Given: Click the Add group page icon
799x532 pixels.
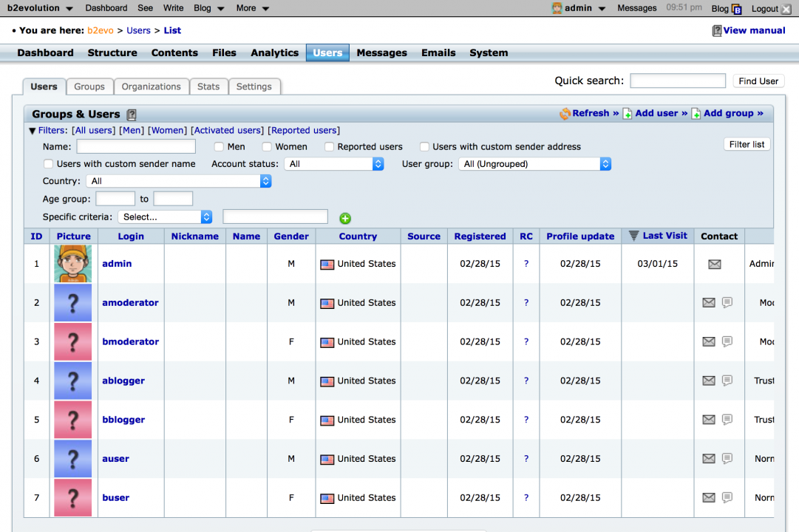Looking at the screenshot, I should click(x=696, y=114).
